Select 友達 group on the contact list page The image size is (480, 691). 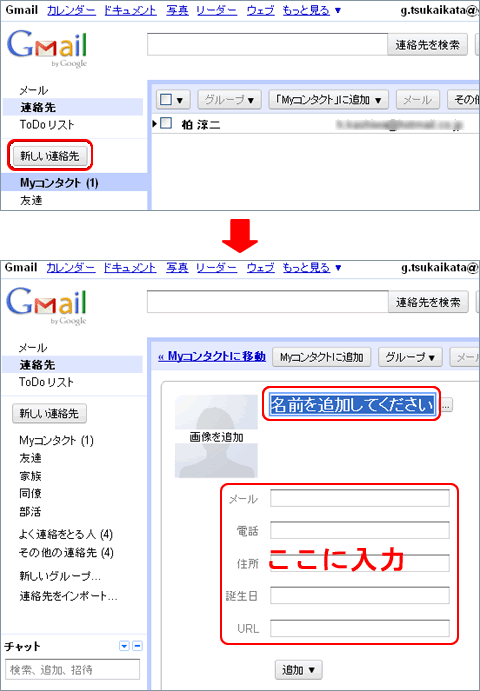click(31, 201)
